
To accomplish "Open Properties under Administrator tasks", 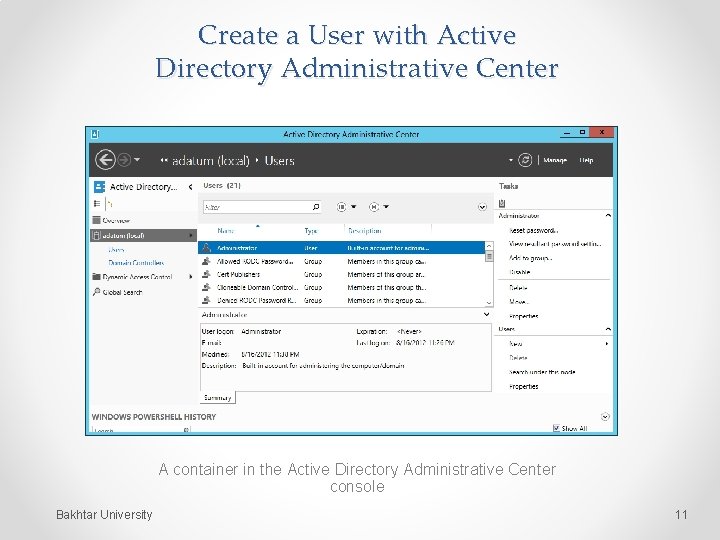I will [x=523, y=316].
